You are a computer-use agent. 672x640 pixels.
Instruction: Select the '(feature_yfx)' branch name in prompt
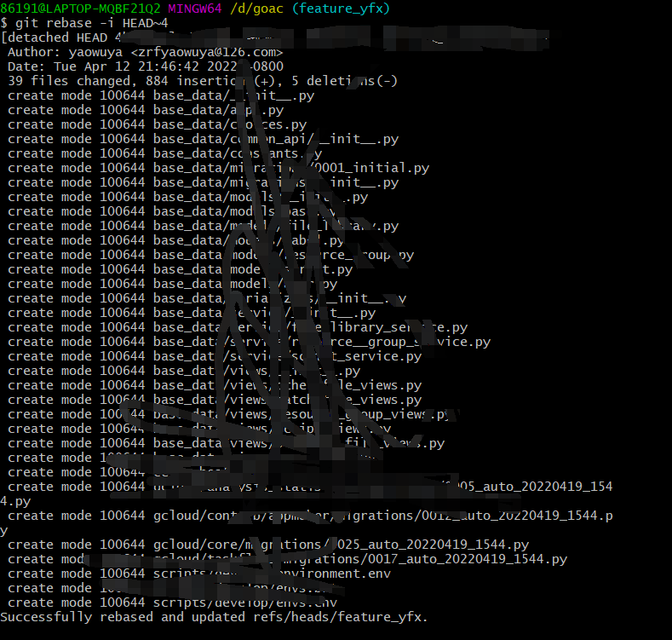pyautogui.click(x=341, y=9)
